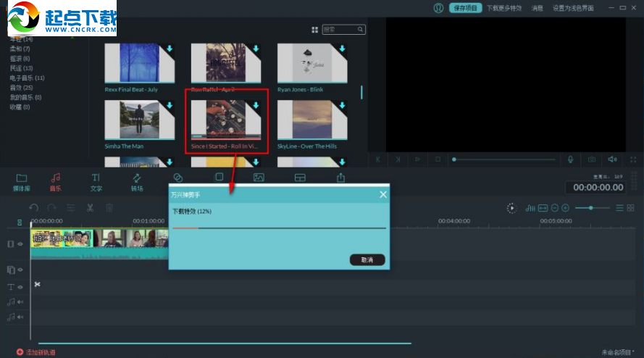Take a snapshot with the camera icon

[592, 159]
